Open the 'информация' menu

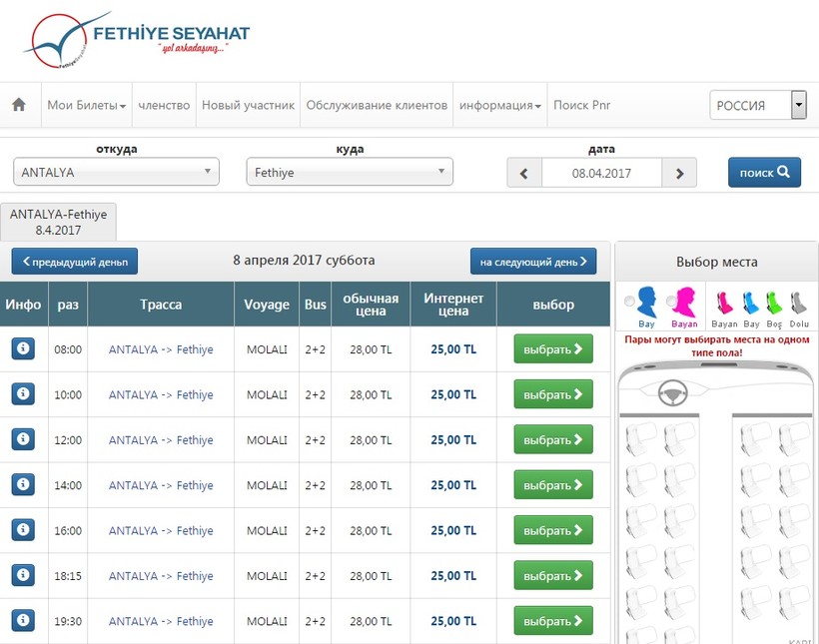tap(499, 106)
